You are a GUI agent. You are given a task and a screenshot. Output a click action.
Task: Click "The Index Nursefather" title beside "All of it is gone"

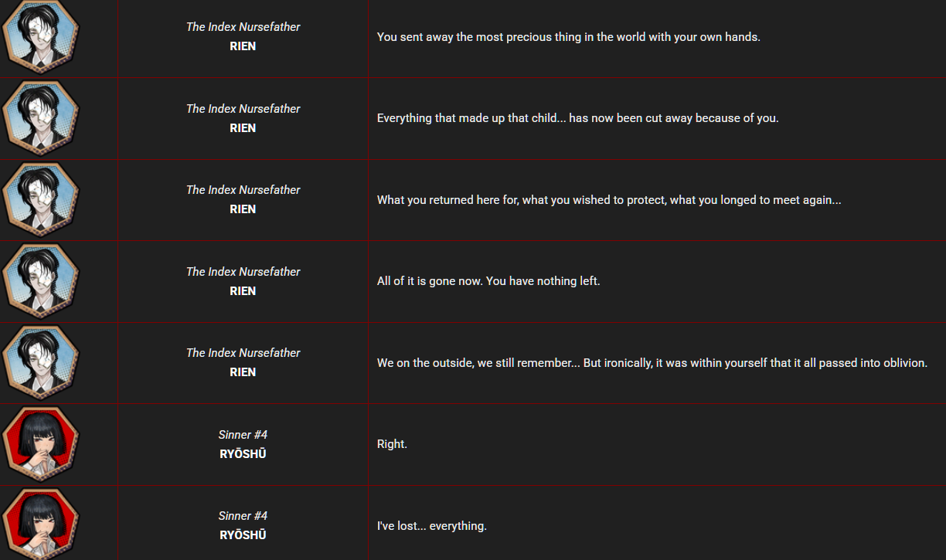(243, 272)
